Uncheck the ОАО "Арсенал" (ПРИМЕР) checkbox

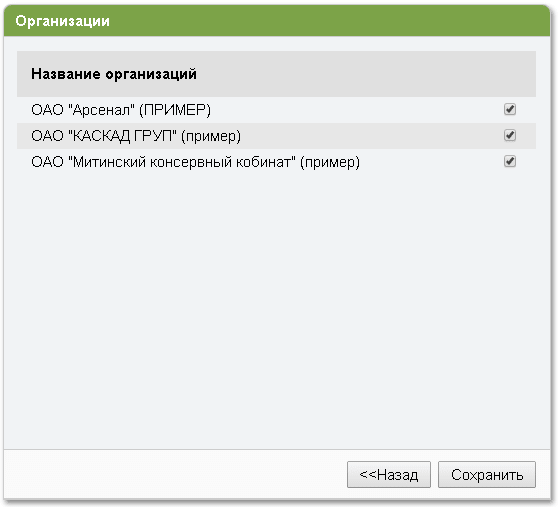[x=510, y=109]
